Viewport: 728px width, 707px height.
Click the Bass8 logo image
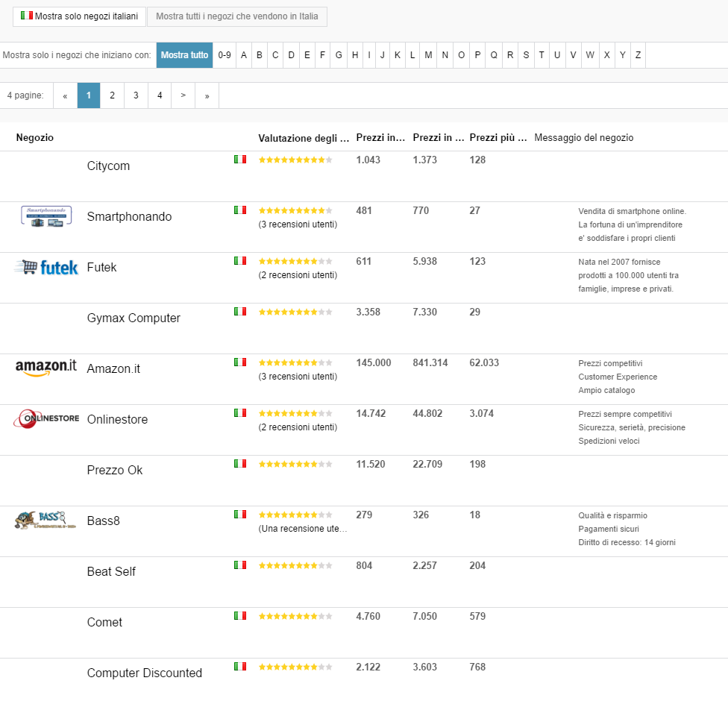click(45, 521)
